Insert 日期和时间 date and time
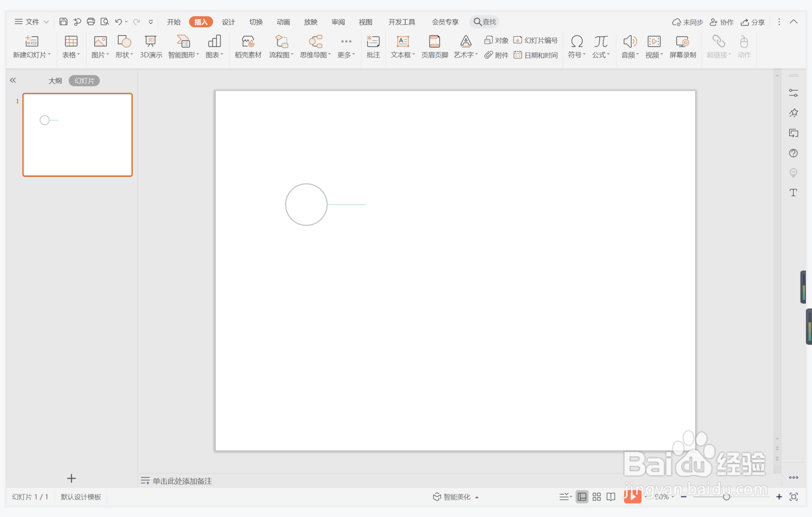Image resolution: width=812 pixels, height=517 pixels. [536, 55]
